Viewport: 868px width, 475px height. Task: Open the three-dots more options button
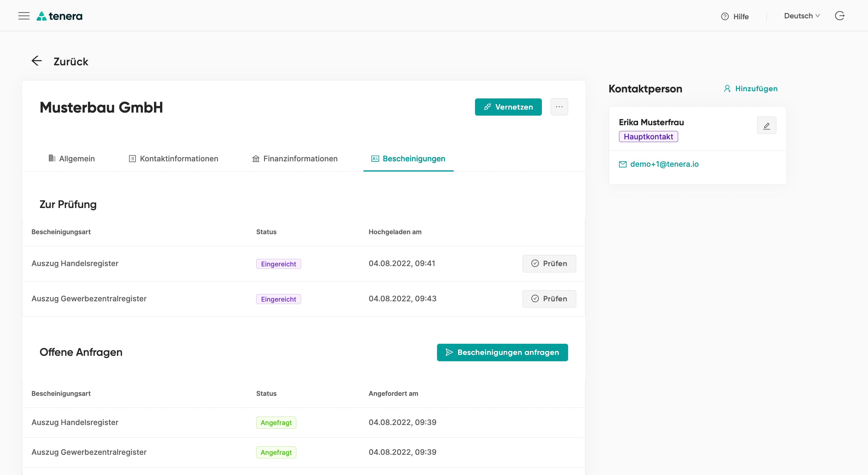tap(559, 107)
